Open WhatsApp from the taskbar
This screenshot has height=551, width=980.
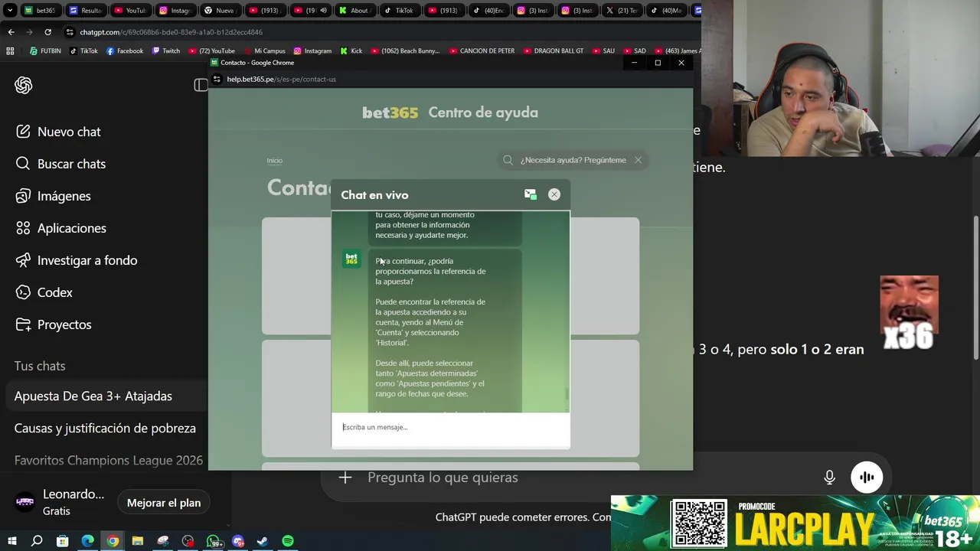(x=214, y=541)
